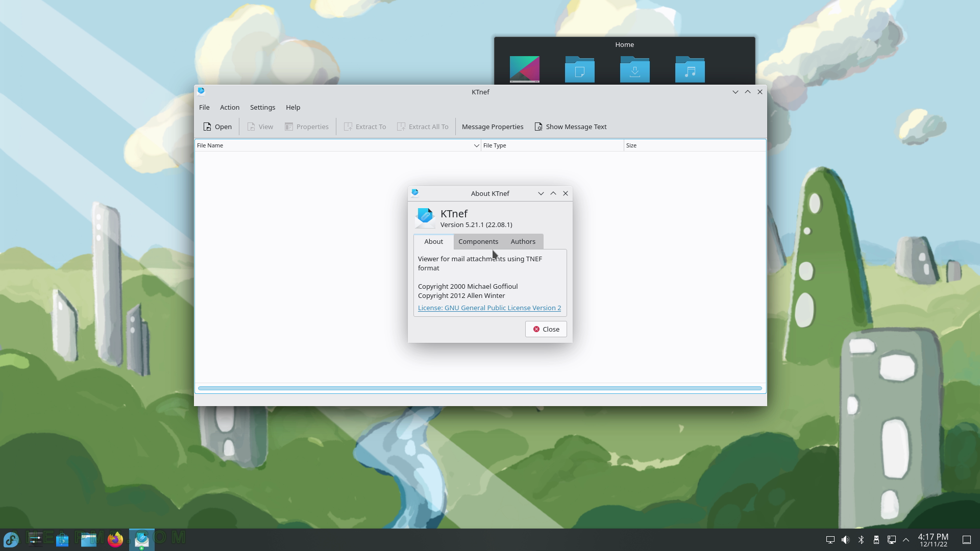Maximize the About KTnef dialog
This screenshot has height=551, width=980.
(x=553, y=193)
